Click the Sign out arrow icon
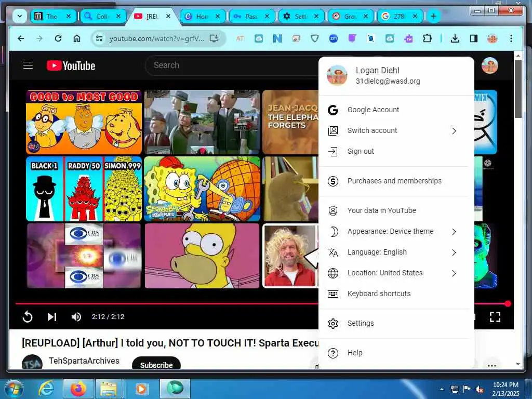 click(x=333, y=151)
